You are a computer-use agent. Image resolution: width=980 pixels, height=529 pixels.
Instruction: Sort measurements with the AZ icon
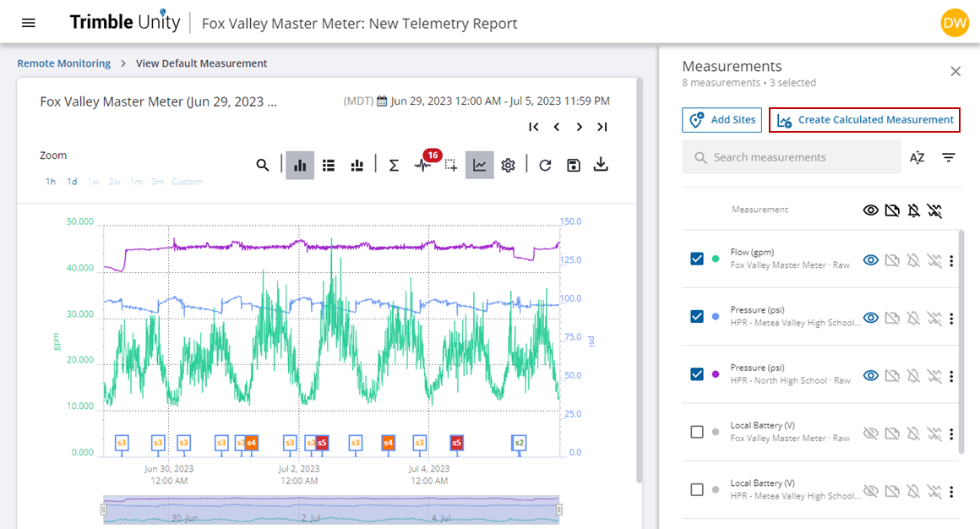click(x=917, y=157)
